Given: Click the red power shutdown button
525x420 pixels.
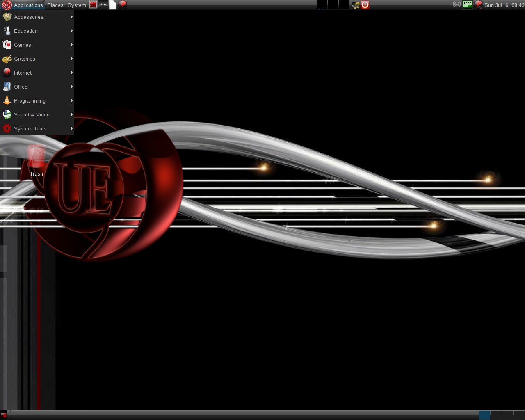Looking at the screenshot, I should (365, 5).
